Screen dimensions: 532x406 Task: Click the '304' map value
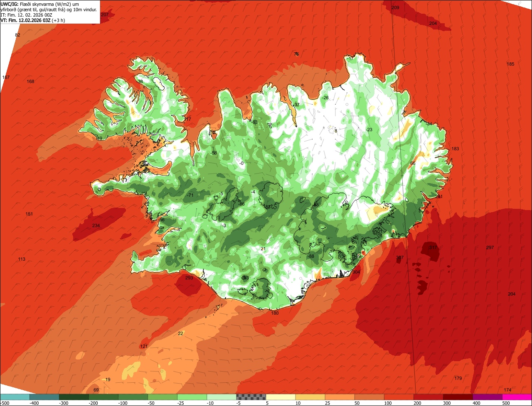point(356,272)
